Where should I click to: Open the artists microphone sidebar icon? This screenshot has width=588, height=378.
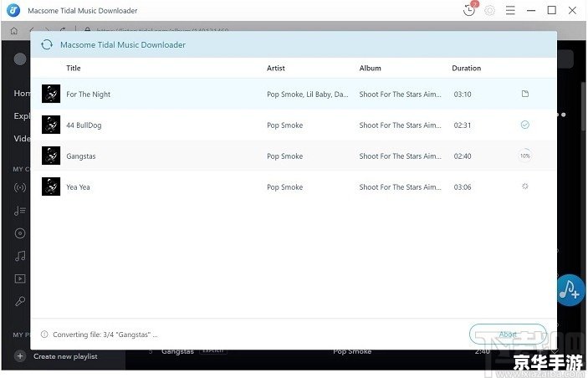pos(20,301)
